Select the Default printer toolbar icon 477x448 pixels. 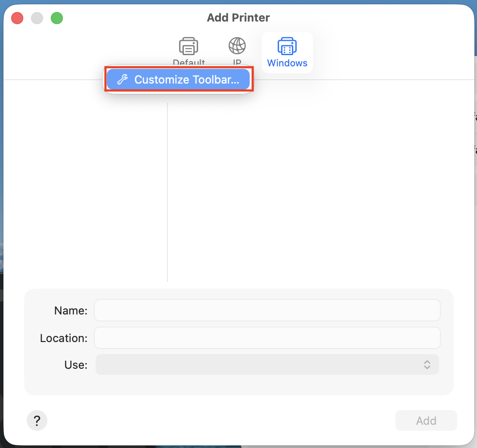[x=189, y=47]
